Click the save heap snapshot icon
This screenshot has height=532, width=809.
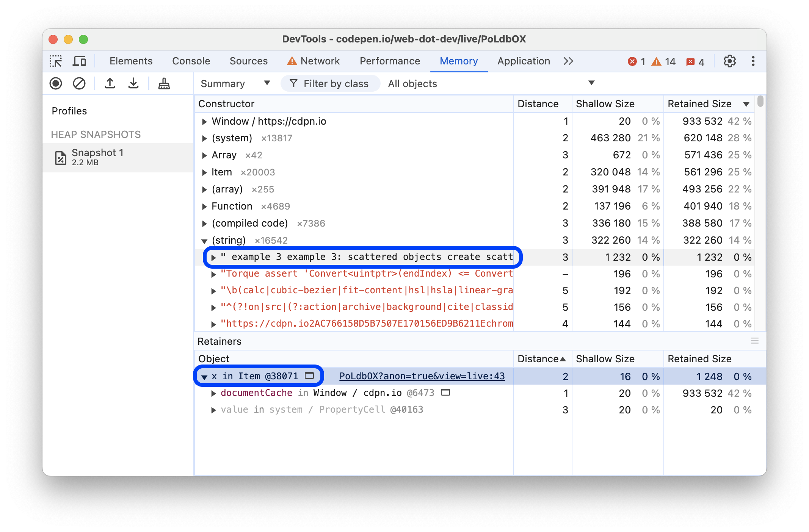tap(133, 83)
